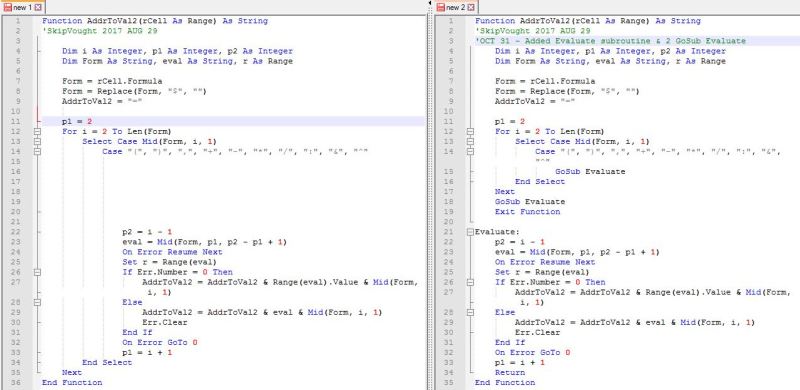Switch to the new 1 tab
Viewport: 800px width, 390px height.
pos(22,7)
